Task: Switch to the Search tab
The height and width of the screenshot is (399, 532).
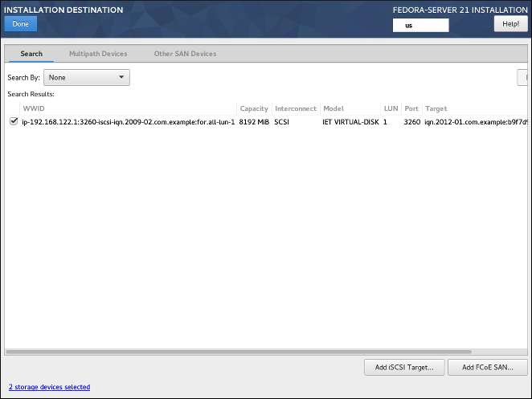Action: coord(31,54)
